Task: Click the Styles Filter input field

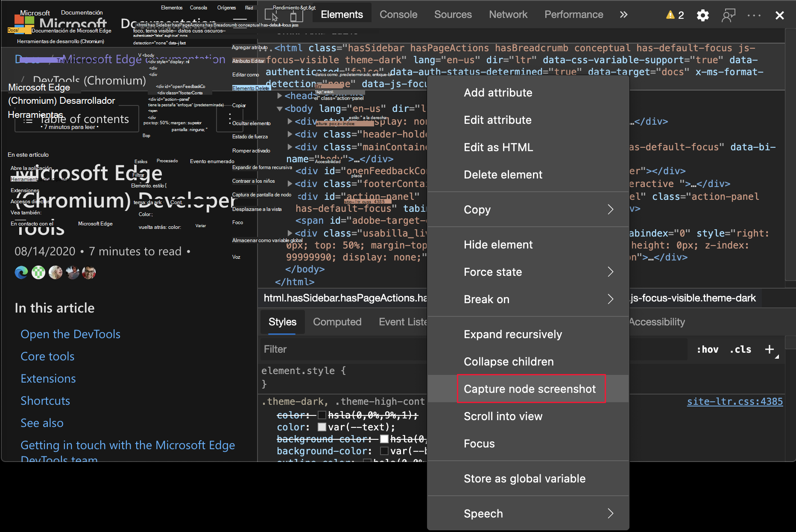Action: click(x=344, y=349)
